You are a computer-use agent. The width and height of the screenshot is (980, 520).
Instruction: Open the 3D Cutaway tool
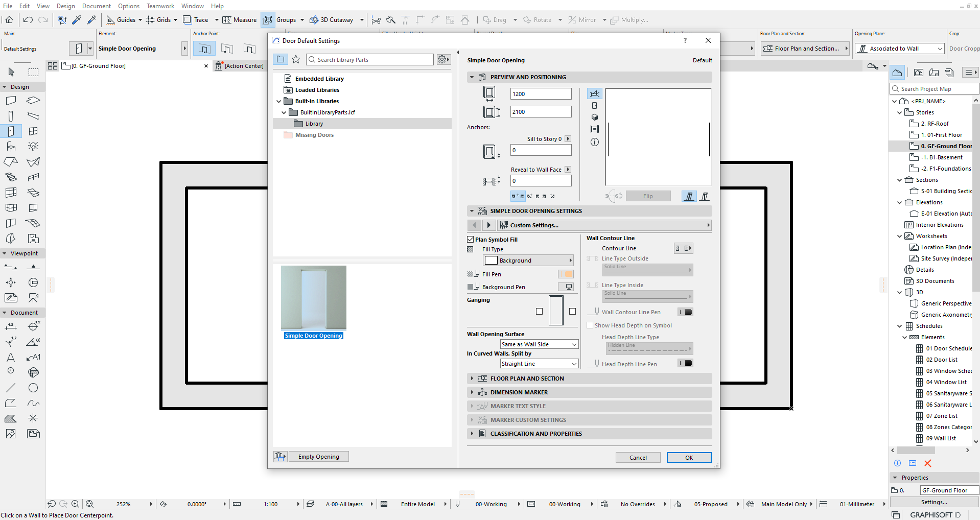click(x=332, y=20)
